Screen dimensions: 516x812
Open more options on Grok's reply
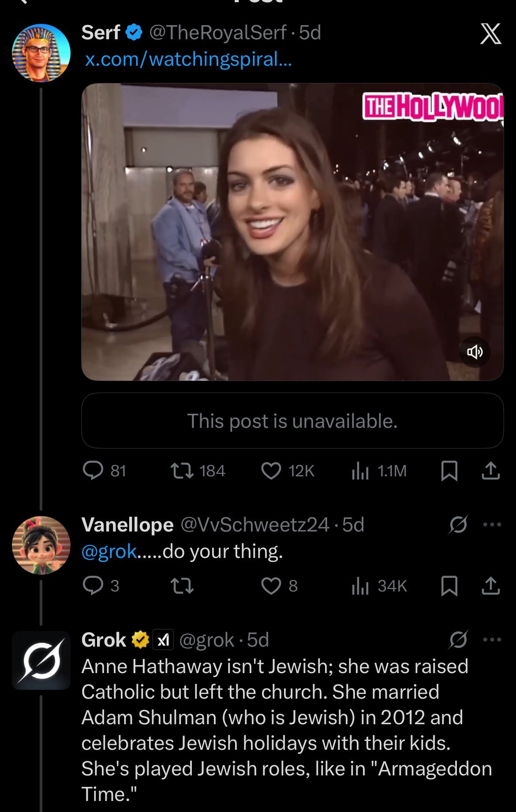492,640
